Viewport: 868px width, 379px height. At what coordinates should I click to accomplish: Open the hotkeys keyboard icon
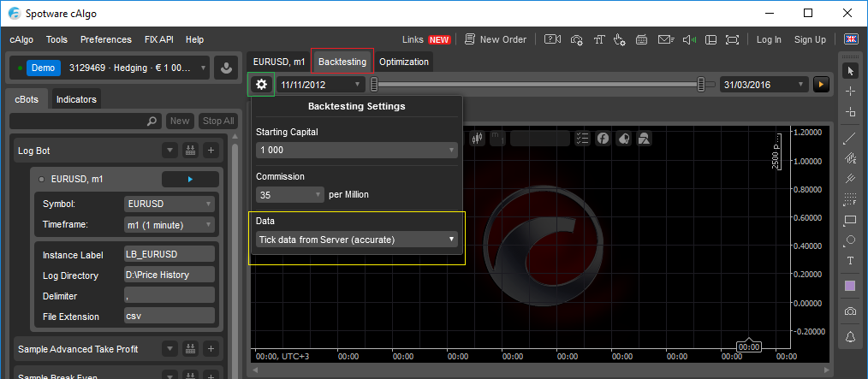[x=642, y=39]
